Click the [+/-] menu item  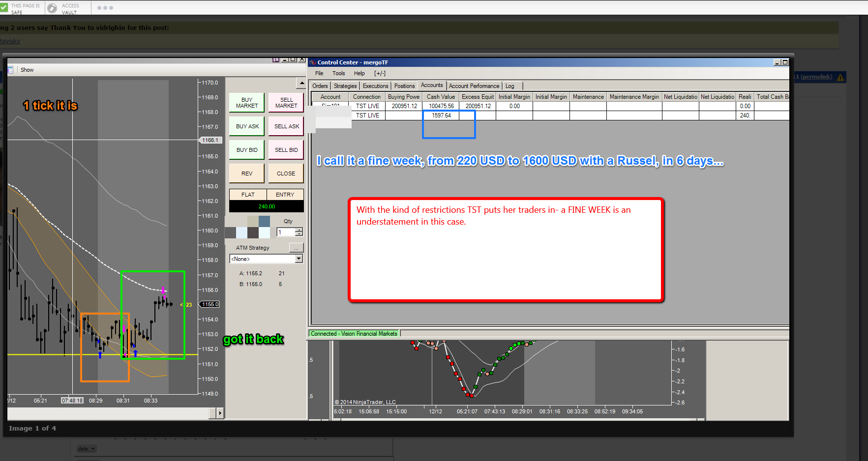point(380,73)
